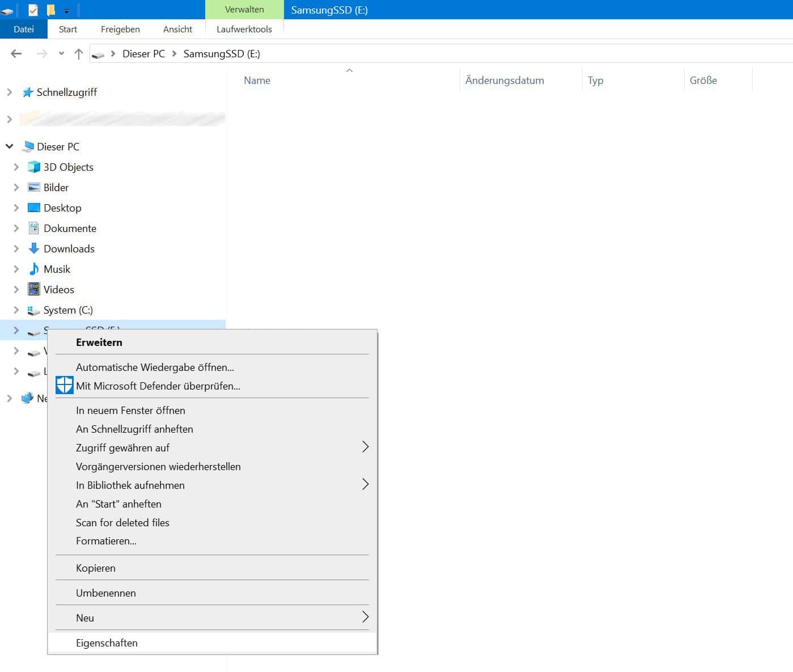Viewport: 793px width, 672px height.
Task: Go forward with the right arrow
Action: [x=42, y=53]
